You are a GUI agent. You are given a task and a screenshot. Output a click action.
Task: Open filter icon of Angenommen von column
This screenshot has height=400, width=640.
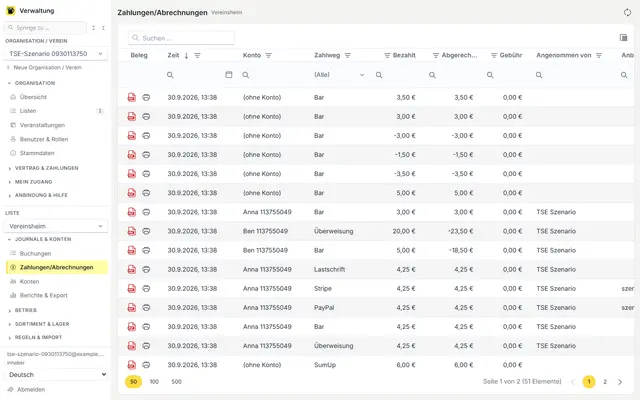[x=599, y=56]
